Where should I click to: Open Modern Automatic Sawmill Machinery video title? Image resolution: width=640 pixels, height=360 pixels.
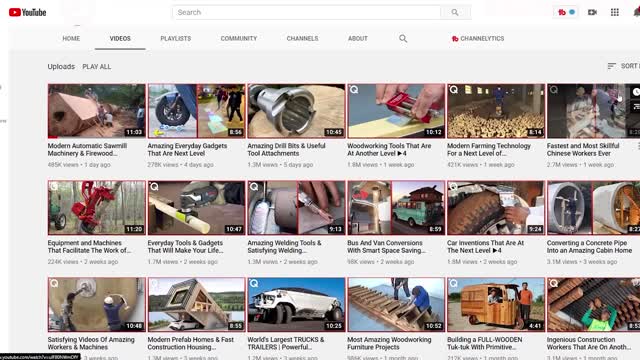[x=87, y=149]
